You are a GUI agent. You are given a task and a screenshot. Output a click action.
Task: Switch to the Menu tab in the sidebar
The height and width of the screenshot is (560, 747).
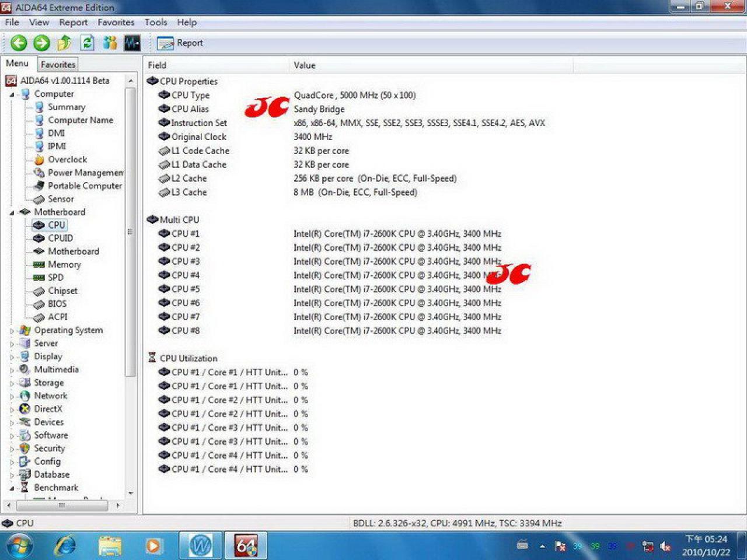tap(18, 64)
